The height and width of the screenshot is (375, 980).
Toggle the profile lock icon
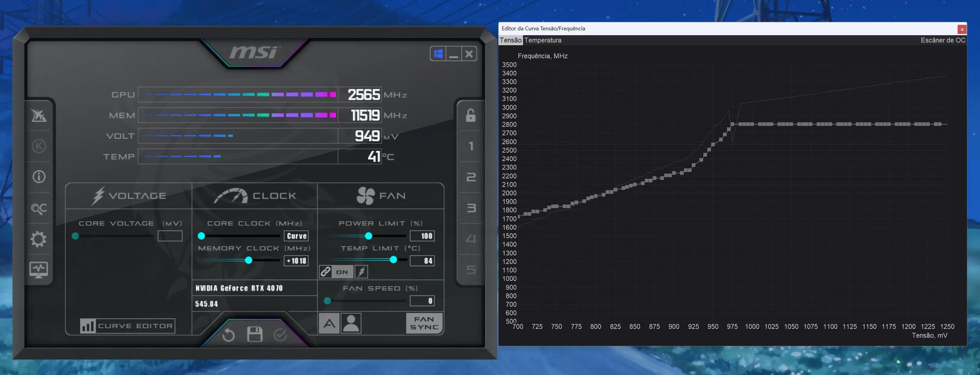[x=471, y=115]
